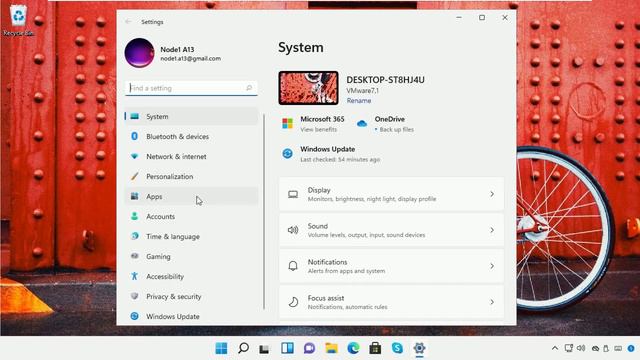Click the Node1 A13 profile avatar
Screen dimensions: 640x360
pyautogui.click(x=139, y=53)
